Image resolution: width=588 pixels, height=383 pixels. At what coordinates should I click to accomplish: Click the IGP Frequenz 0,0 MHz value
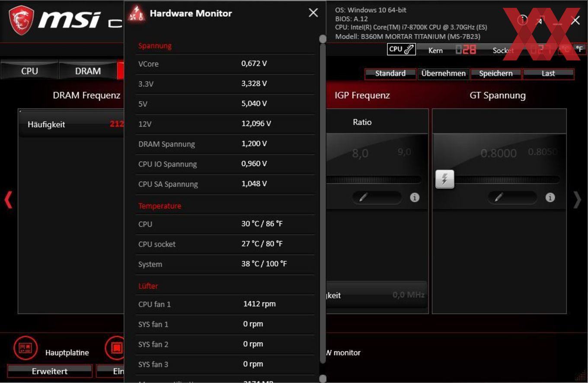coord(408,295)
